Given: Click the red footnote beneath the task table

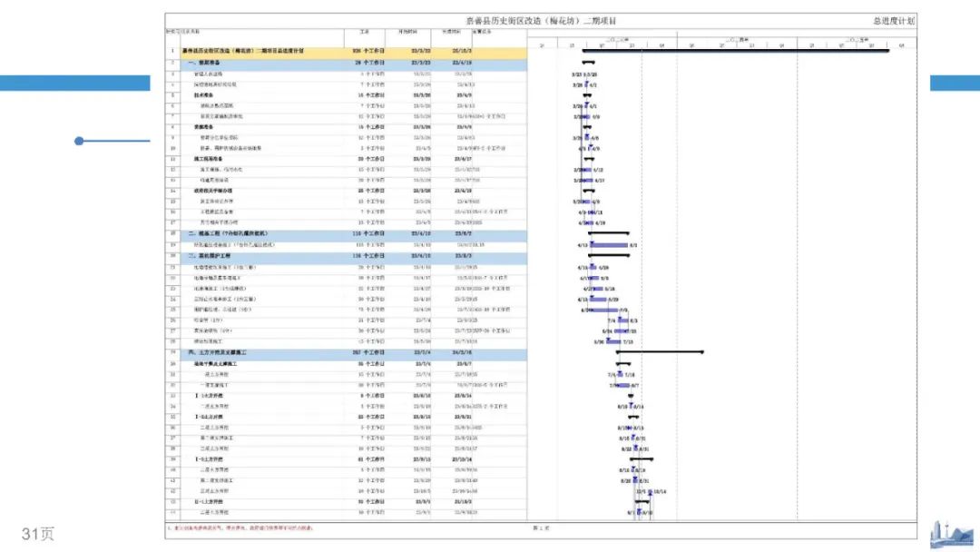Looking at the screenshot, I should pyautogui.click(x=240, y=528).
